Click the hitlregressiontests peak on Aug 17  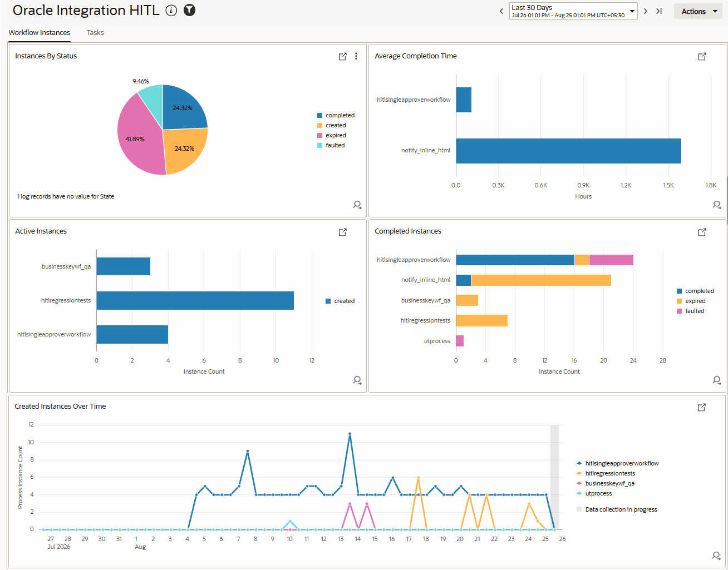pos(418,477)
